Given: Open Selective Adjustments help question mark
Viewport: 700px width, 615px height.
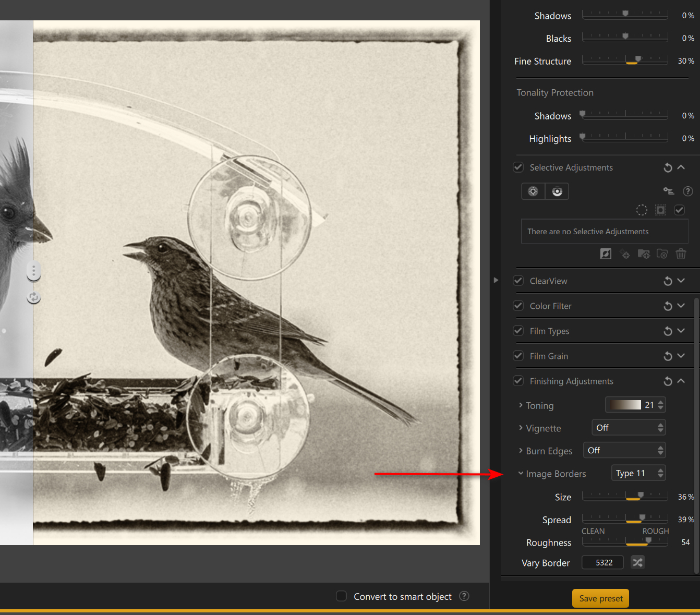Looking at the screenshot, I should (688, 191).
